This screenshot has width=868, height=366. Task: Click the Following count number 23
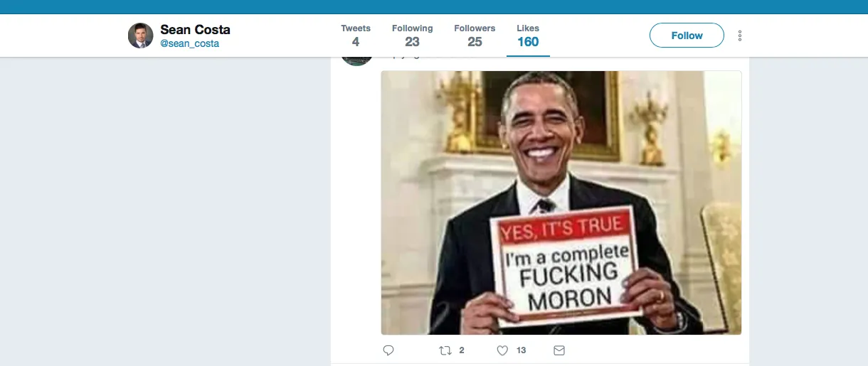click(412, 42)
